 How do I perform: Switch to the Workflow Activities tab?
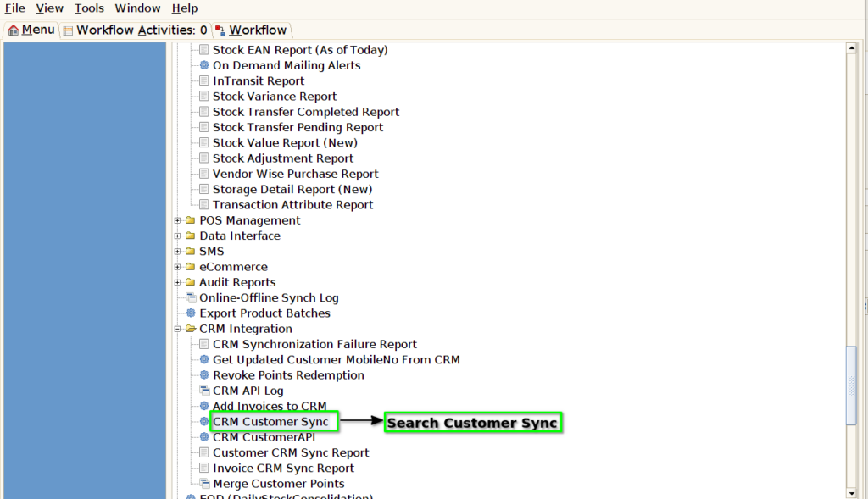point(136,30)
